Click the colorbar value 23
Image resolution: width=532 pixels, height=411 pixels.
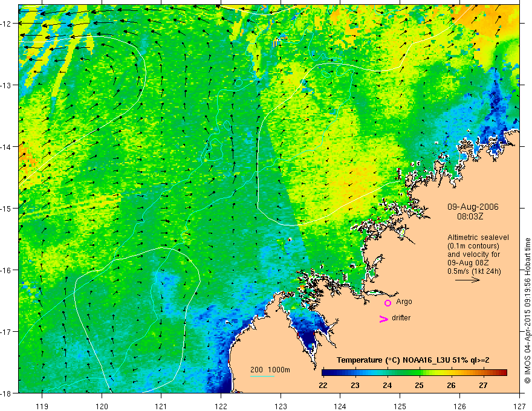[x=355, y=385]
